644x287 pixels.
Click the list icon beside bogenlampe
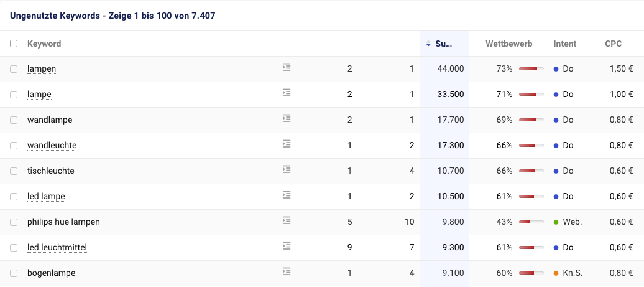pyautogui.click(x=286, y=271)
